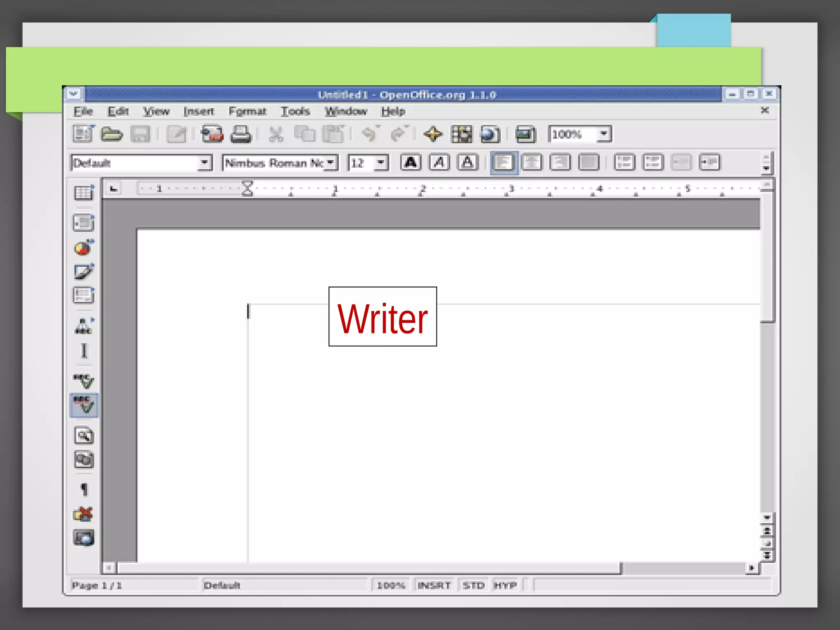Toggle bullets list on
840x630 pixels.
[653, 163]
